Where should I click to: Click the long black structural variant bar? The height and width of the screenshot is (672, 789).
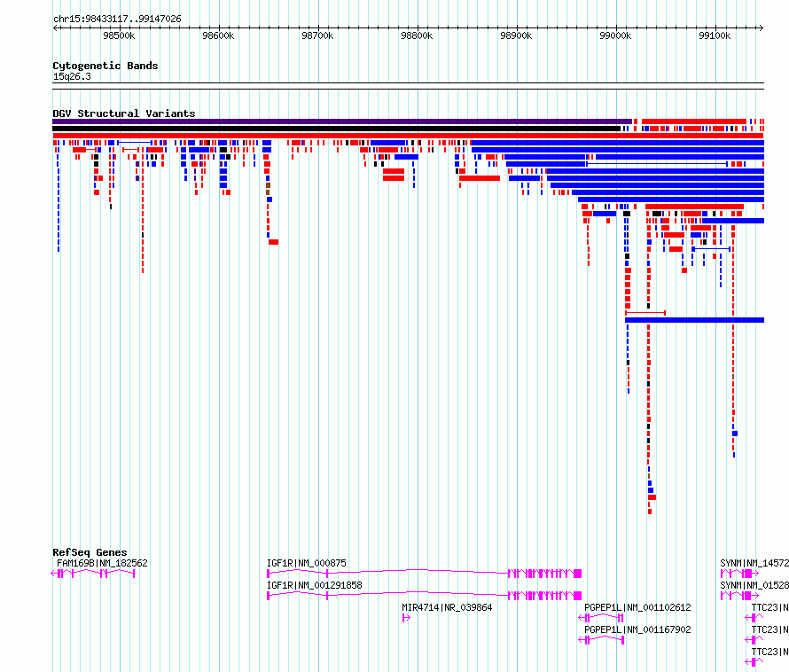336,129
